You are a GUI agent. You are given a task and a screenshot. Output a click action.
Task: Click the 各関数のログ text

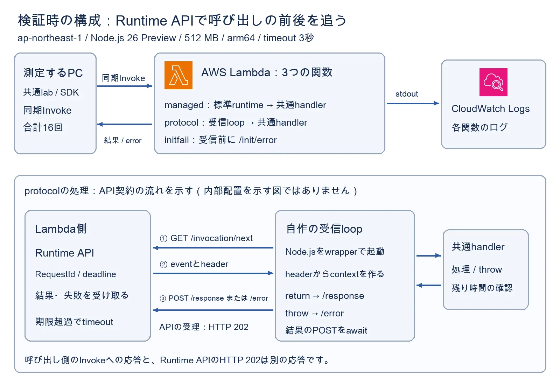[479, 127]
